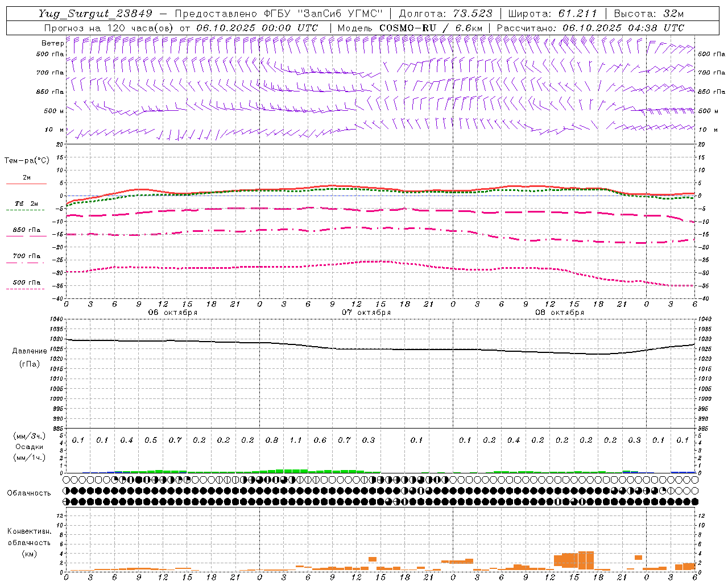The height and width of the screenshot is (582, 728).
Task: Select the 850 гПа temperature legend entry
Action: click(26, 230)
